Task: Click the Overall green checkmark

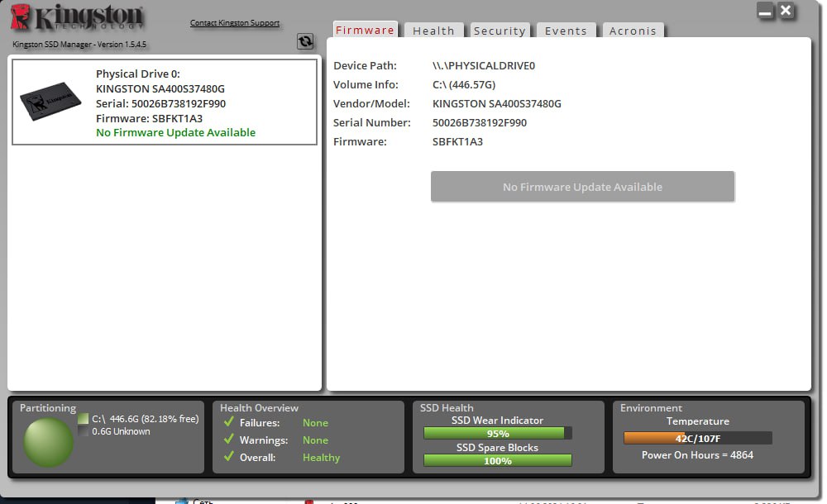Action: click(229, 457)
